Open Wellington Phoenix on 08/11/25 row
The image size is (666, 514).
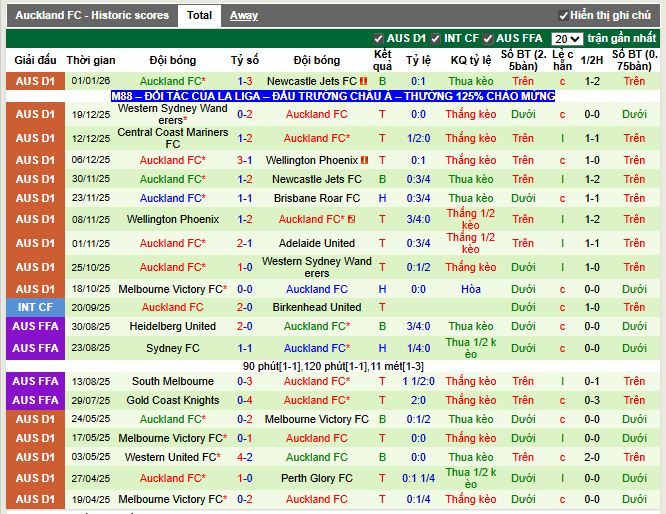(172, 219)
